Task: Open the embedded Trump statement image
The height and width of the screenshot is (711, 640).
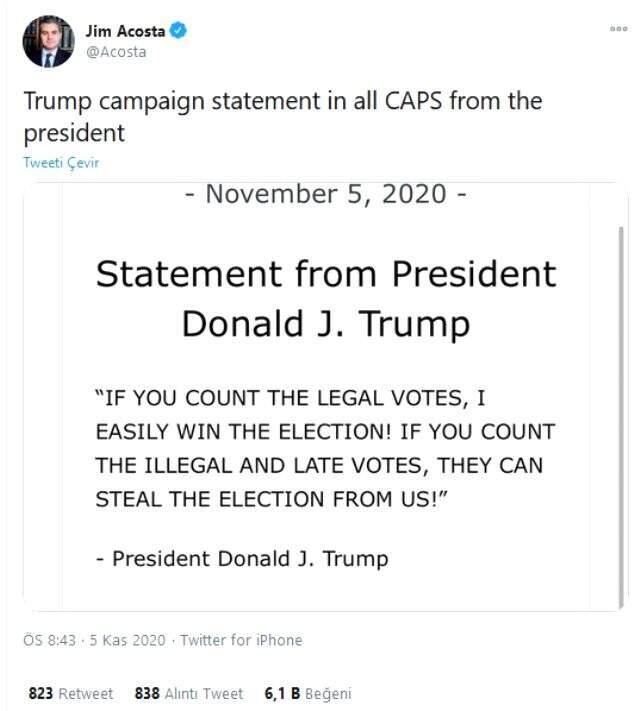Action: click(325, 400)
